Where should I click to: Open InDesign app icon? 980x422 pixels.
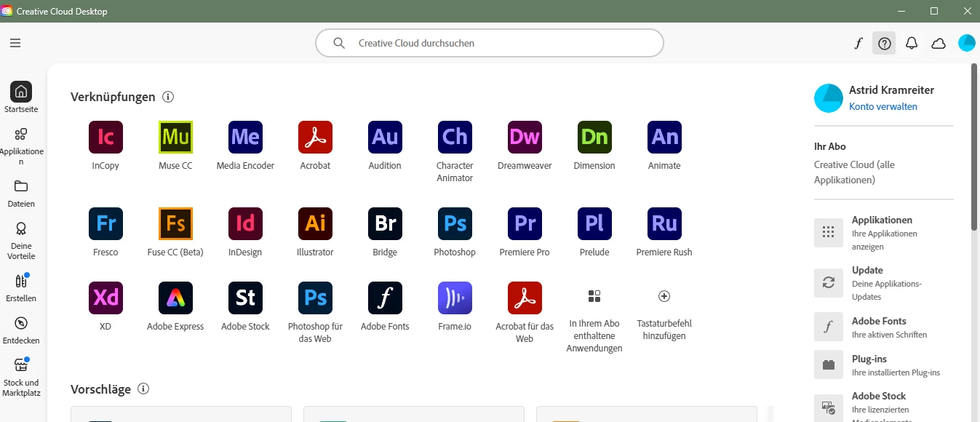coord(245,223)
